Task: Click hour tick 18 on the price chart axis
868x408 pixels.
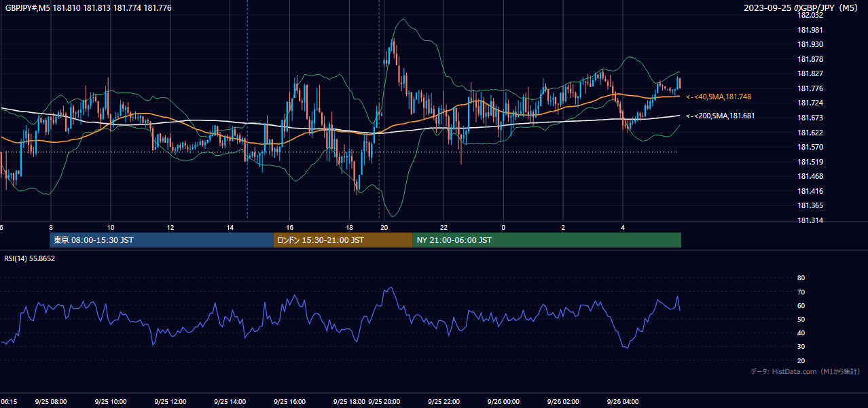Action: coord(349,227)
